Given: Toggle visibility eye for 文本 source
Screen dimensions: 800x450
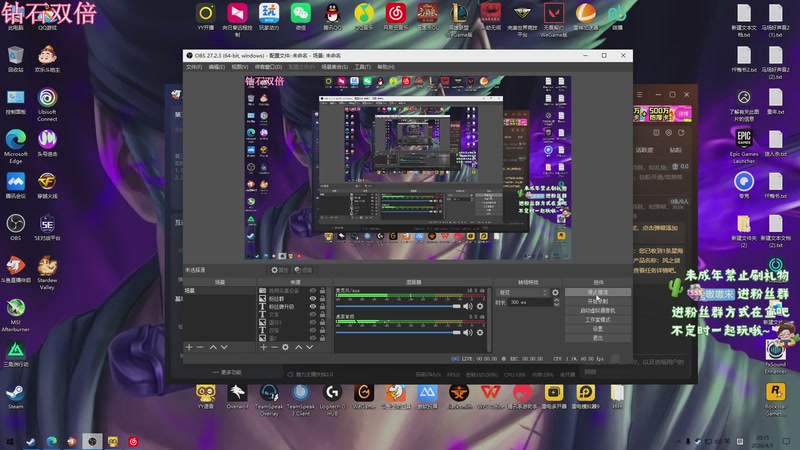Looking at the screenshot, I should (x=313, y=314).
